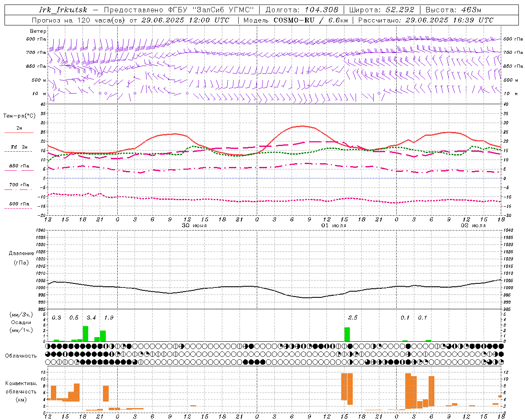Click the Модель COSMO-RU / 6.6км label

[295, 20]
